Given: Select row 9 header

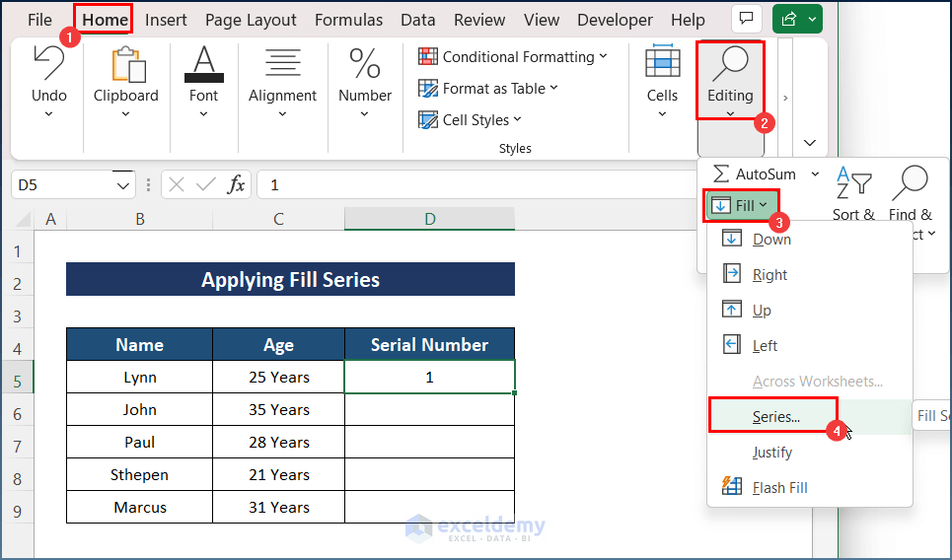Looking at the screenshot, I should coord(17,511).
